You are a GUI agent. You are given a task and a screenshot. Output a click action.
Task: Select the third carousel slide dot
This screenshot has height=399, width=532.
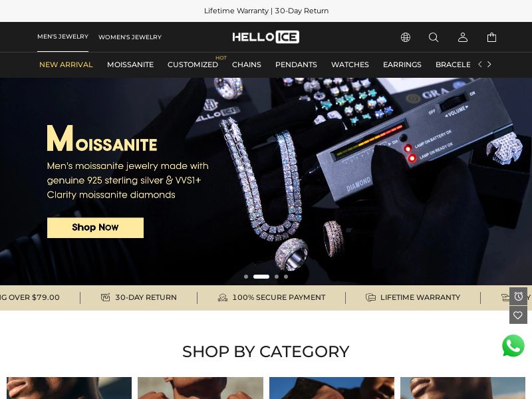pos(277,277)
